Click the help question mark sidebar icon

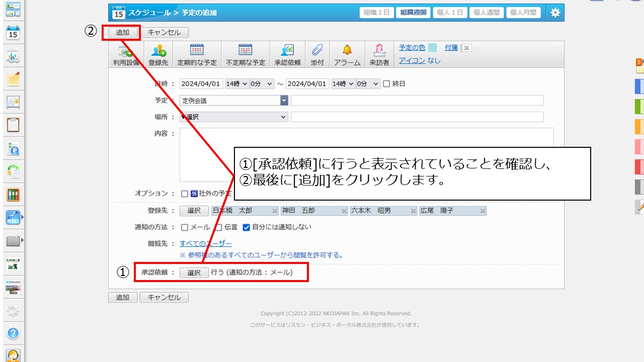(13, 333)
